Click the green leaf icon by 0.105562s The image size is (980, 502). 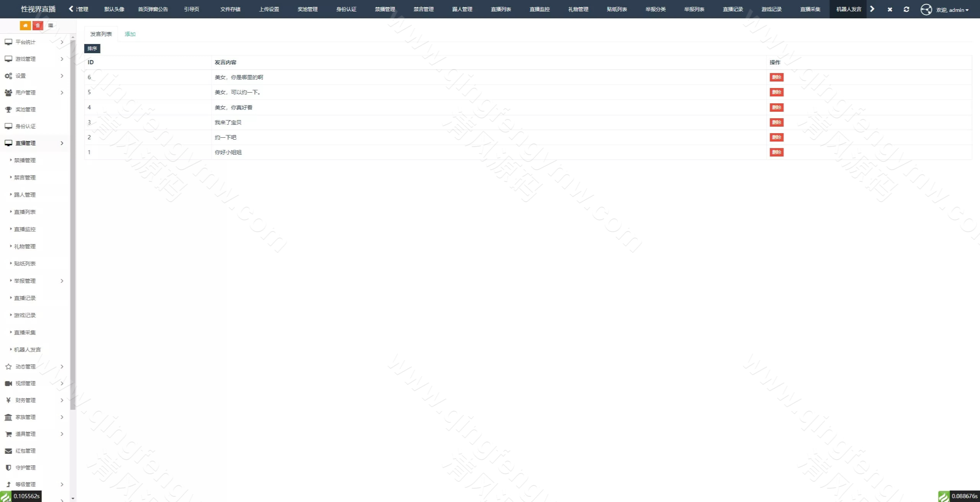(5, 496)
